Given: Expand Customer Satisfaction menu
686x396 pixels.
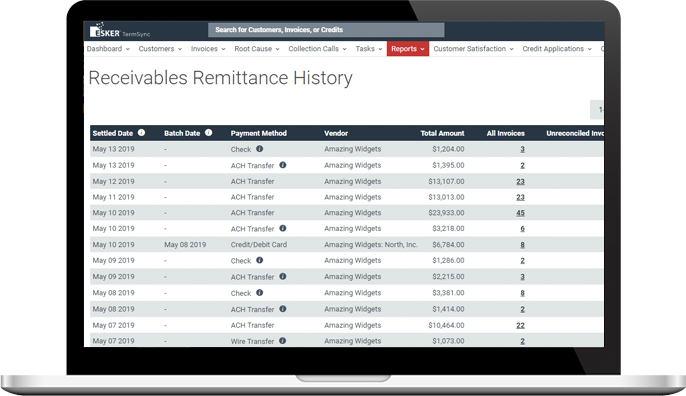Looking at the screenshot, I should [x=473, y=49].
